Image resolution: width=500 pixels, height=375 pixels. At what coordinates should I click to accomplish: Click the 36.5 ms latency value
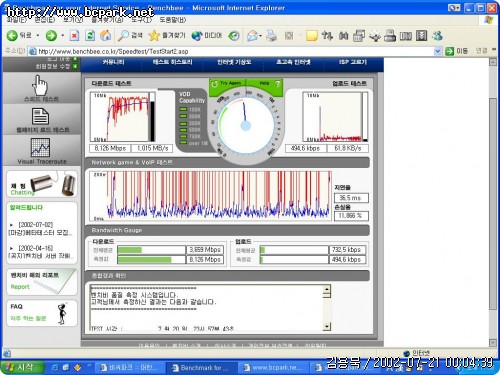[351, 198]
